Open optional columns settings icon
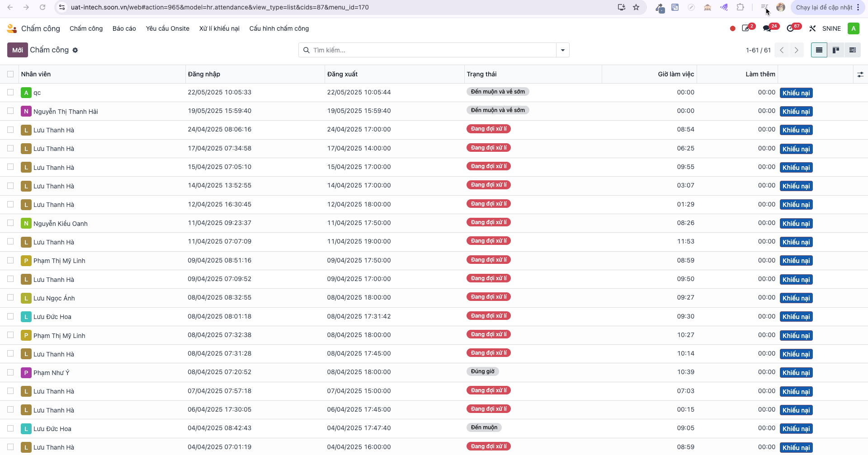The width and height of the screenshot is (868, 455). [860, 75]
